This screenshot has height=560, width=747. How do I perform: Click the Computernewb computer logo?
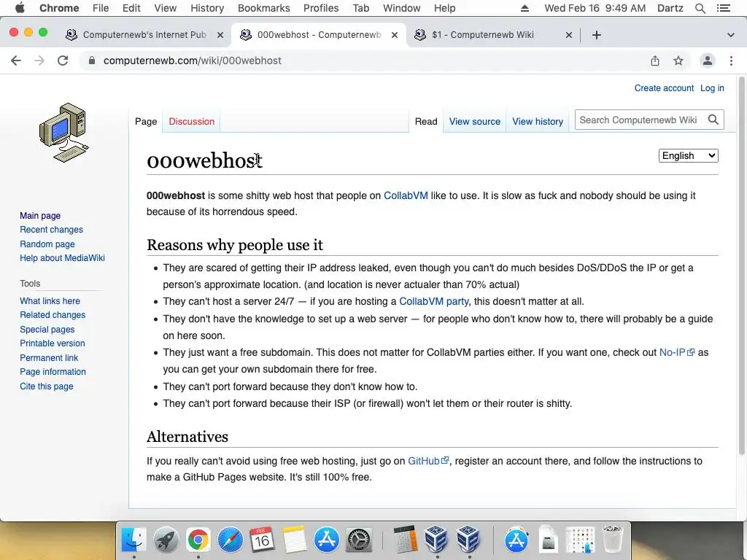[64, 133]
